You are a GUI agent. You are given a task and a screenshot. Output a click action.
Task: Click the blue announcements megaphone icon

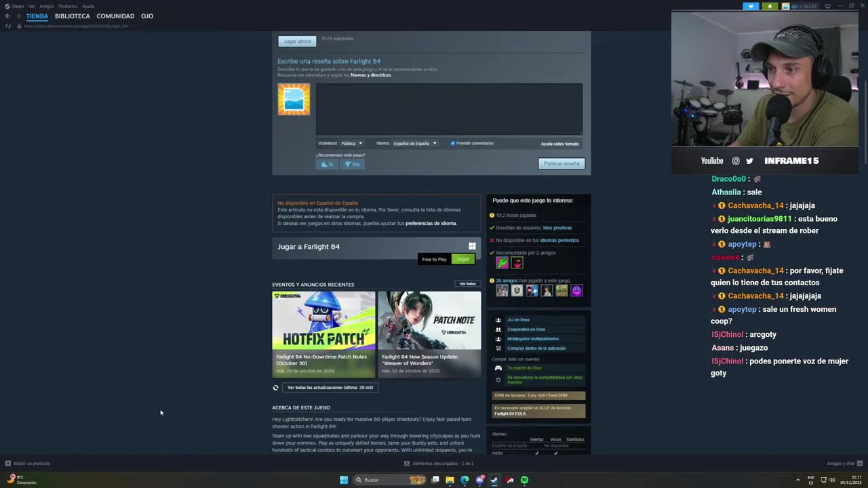751,6
